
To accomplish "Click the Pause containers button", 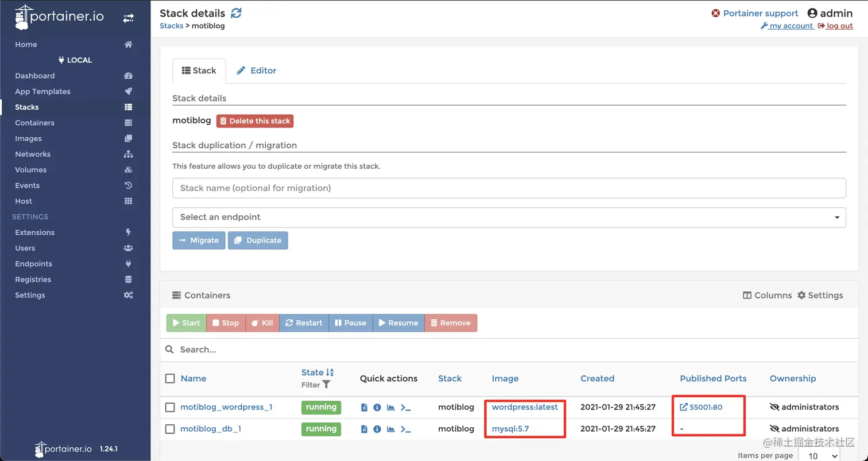I will pos(350,323).
